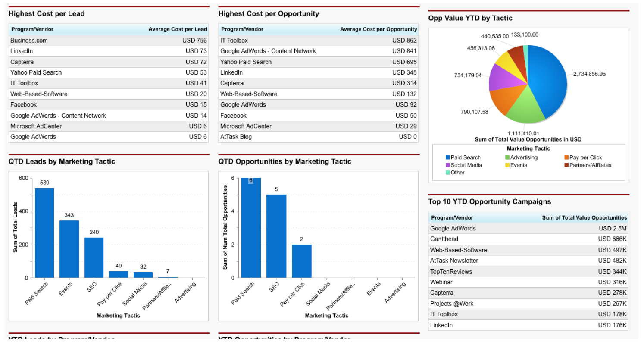Click Sum of Total Value Opportunities column header
Screen dimensions: 644x343
[584, 218]
